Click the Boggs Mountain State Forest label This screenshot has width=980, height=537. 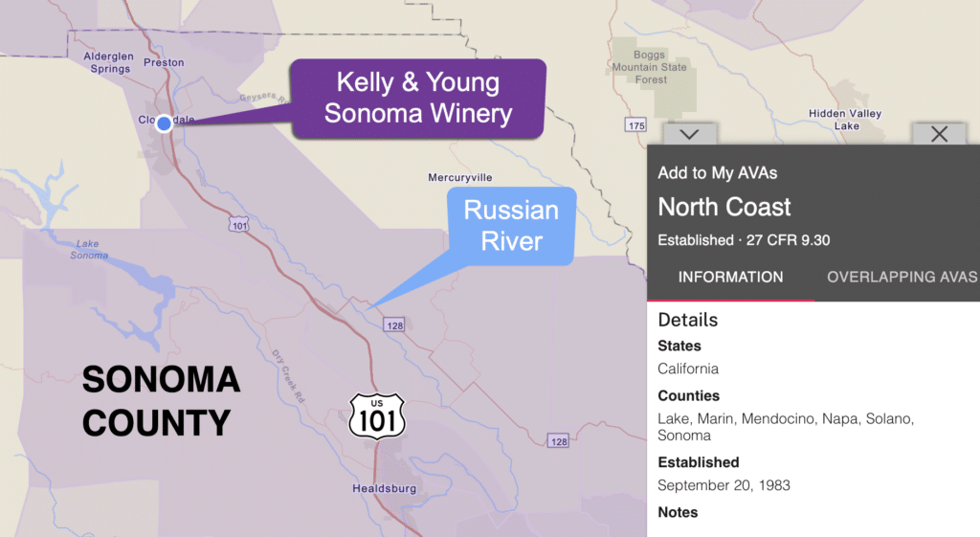(x=651, y=68)
